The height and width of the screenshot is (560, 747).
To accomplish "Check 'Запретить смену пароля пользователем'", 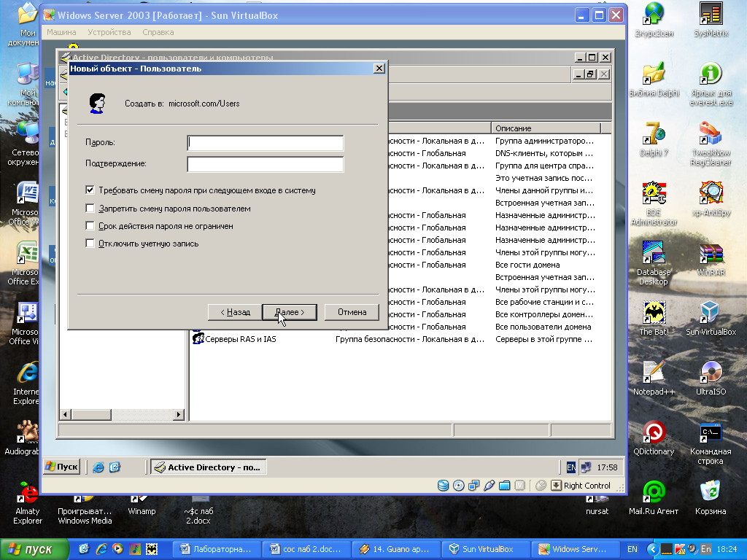I will (x=90, y=208).
